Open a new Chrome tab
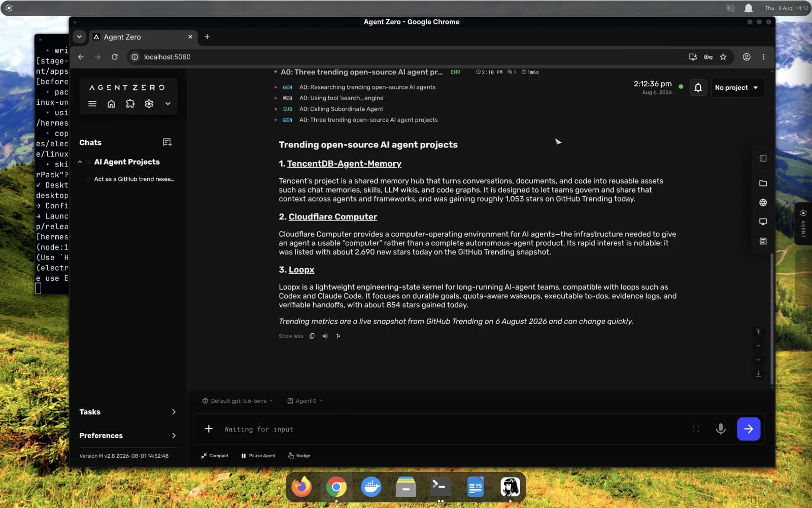 (x=207, y=37)
